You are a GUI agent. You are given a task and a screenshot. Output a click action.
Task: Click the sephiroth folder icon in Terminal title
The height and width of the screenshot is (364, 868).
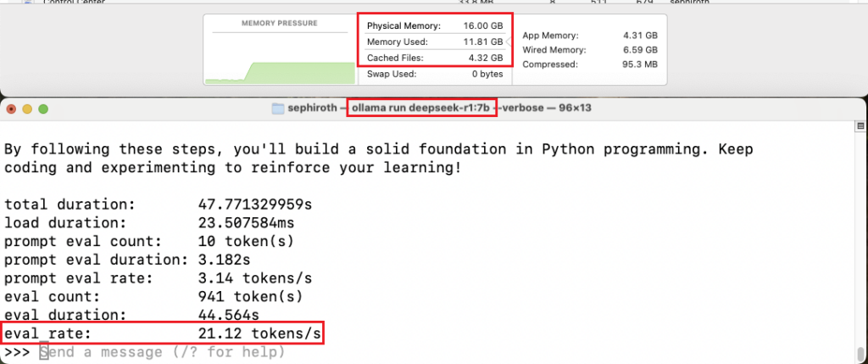pos(278,108)
